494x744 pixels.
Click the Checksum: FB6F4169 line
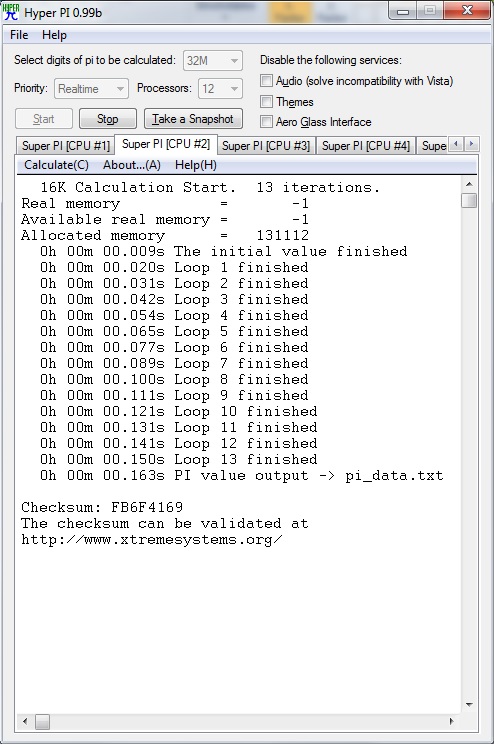[102, 507]
